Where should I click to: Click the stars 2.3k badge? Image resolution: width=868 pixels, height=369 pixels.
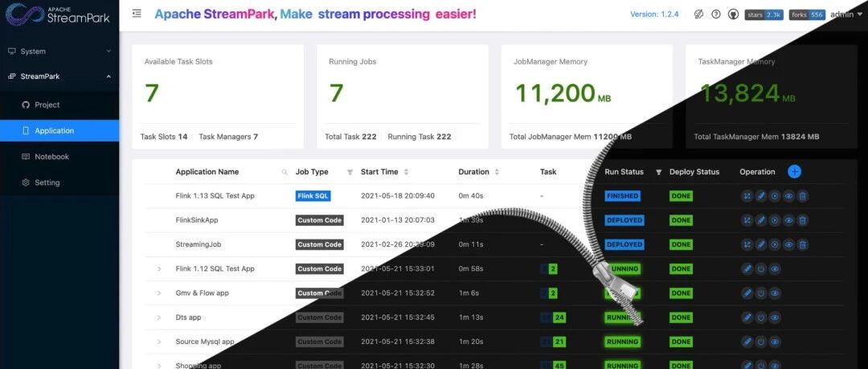[764, 15]
